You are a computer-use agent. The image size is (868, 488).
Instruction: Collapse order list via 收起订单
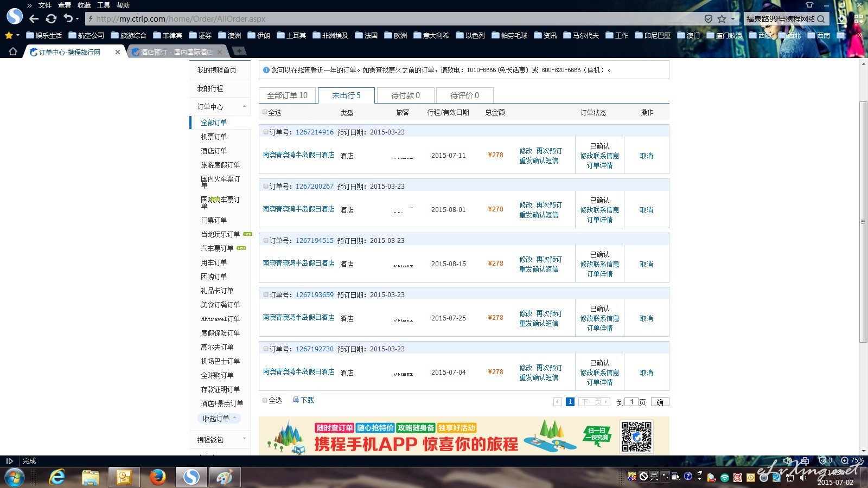[x=219, y=419]
